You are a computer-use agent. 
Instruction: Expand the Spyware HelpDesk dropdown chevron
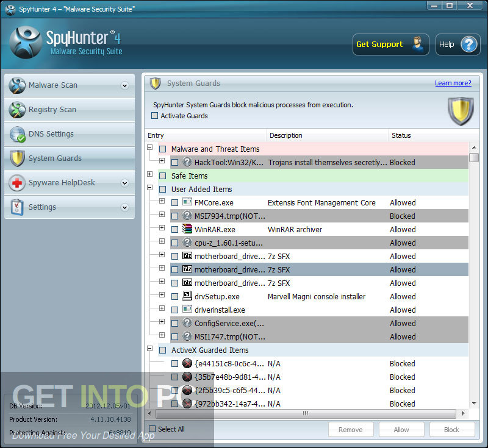click(125, 183)
